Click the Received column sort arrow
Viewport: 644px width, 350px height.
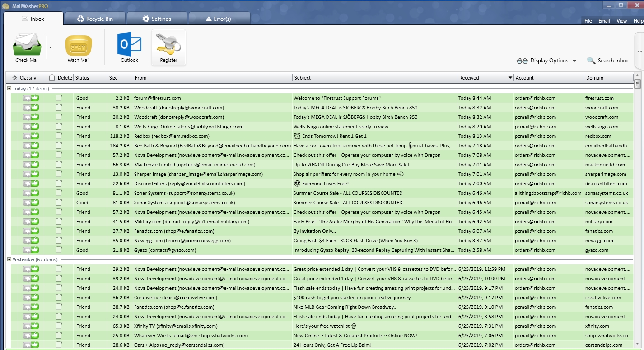point(510,78)
